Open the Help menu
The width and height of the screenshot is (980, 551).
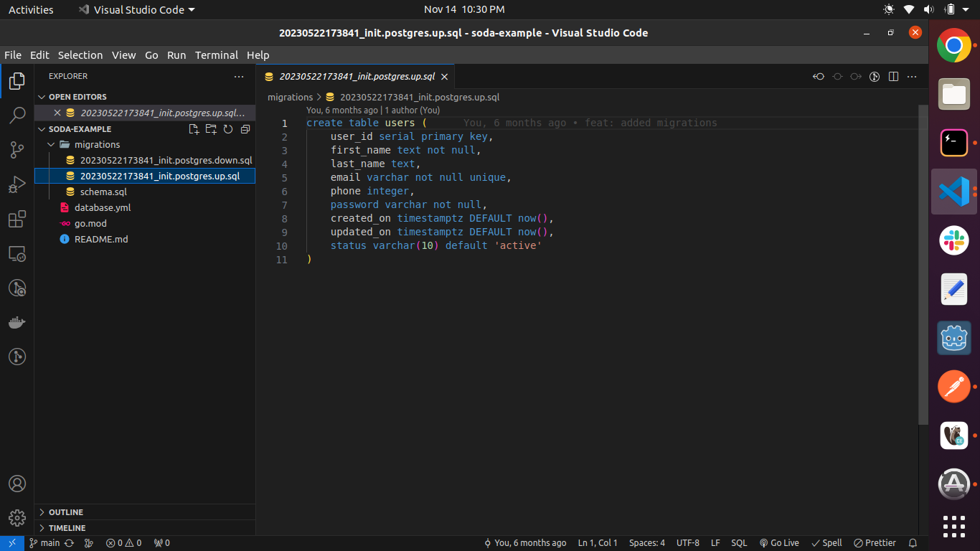click(258, 55)
